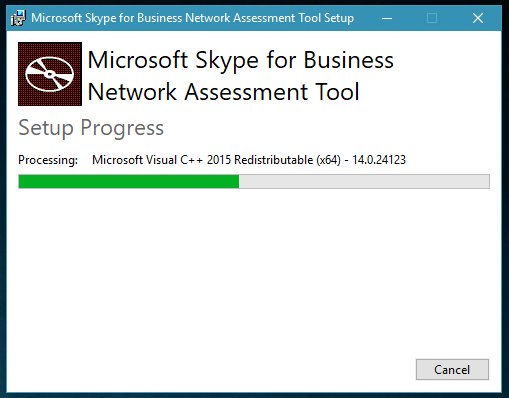Screen dimensions: 509x398
Task: Click the "Processing:" label
Action: (x=48, y=160)
